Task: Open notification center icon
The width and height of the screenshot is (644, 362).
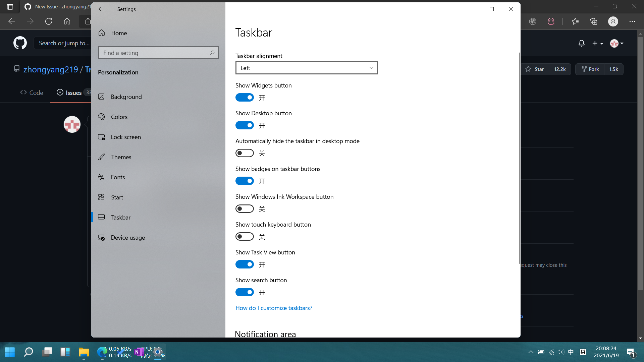Action: click(x=631, y=352)
